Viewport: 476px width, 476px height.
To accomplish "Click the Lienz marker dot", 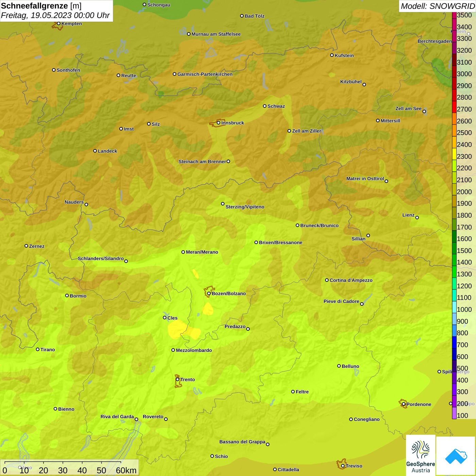I will pos(417,218).
